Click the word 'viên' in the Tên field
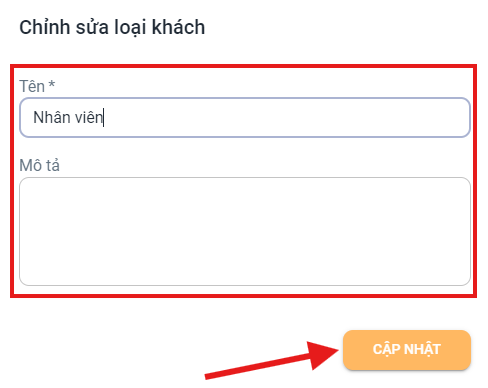Image resolution: width=488 pixels, height=388 pixels. 88,118
